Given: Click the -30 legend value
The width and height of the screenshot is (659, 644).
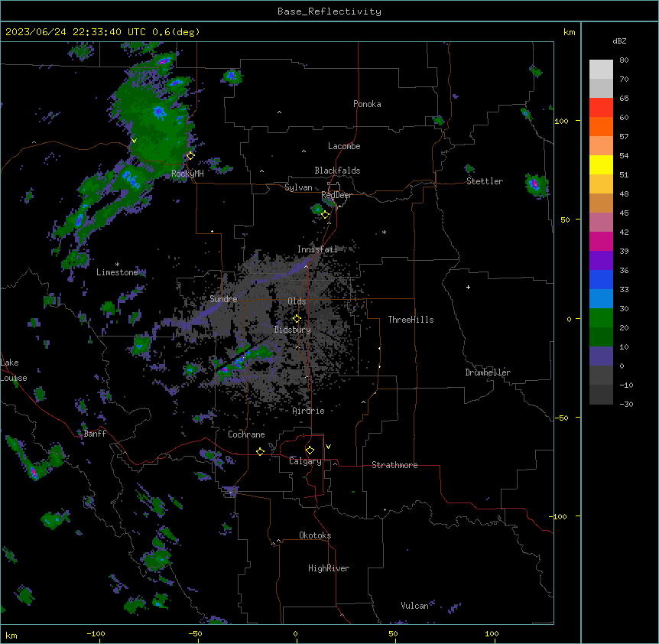Looking at the screenshot, I should 626,404.
